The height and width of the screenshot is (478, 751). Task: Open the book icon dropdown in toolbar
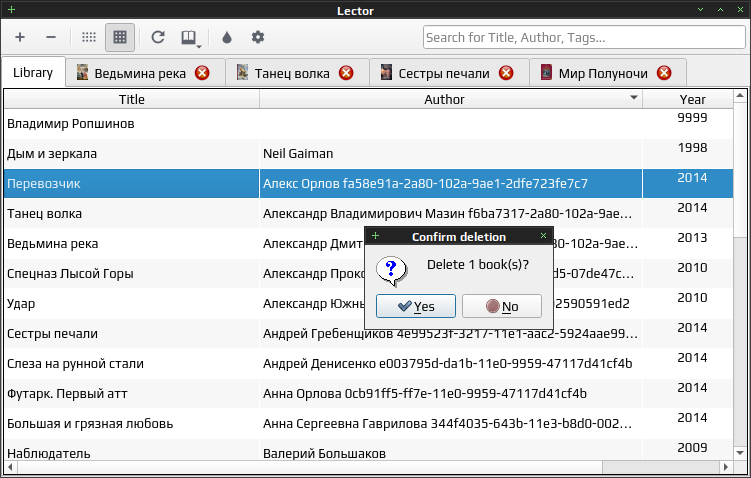[x=190, y=38]
